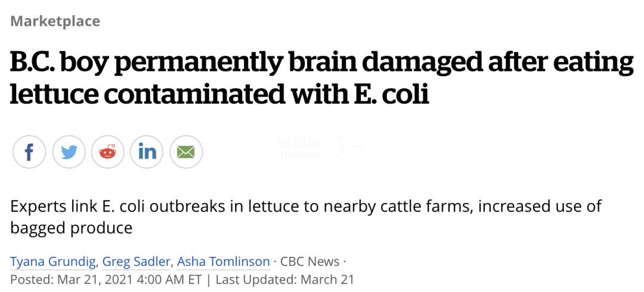Screen dimensions: 644x292
Task: Click the bird graphic in watermark
Action: (346, 146)
